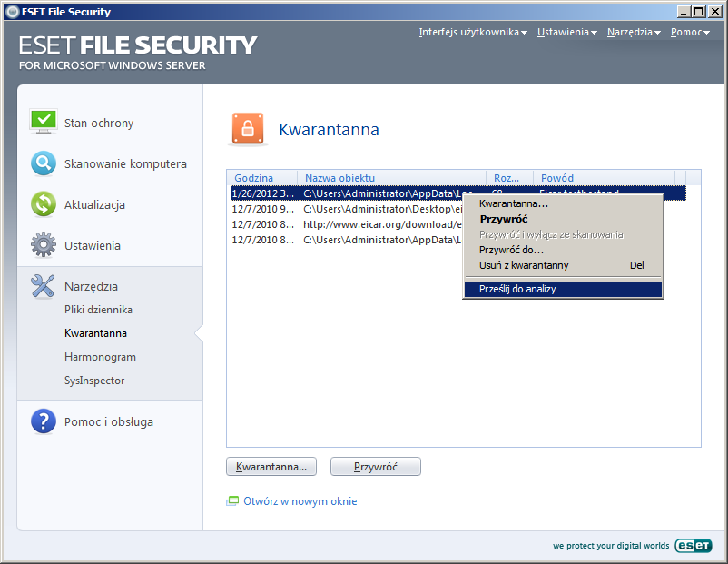Viewport: 728px width, 564px height.
Task: Click the Aktualizacja green arrows icon
Action: [44, 204]
